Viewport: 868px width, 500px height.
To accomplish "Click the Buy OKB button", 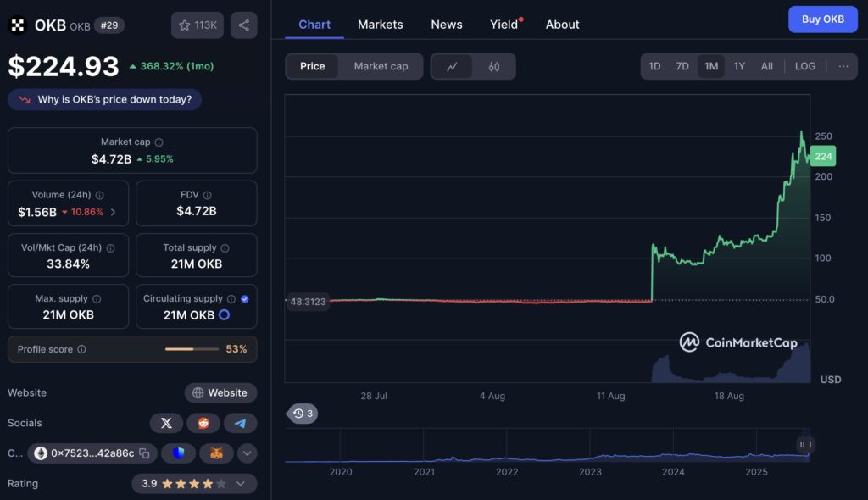I will [x=822, y=19].
